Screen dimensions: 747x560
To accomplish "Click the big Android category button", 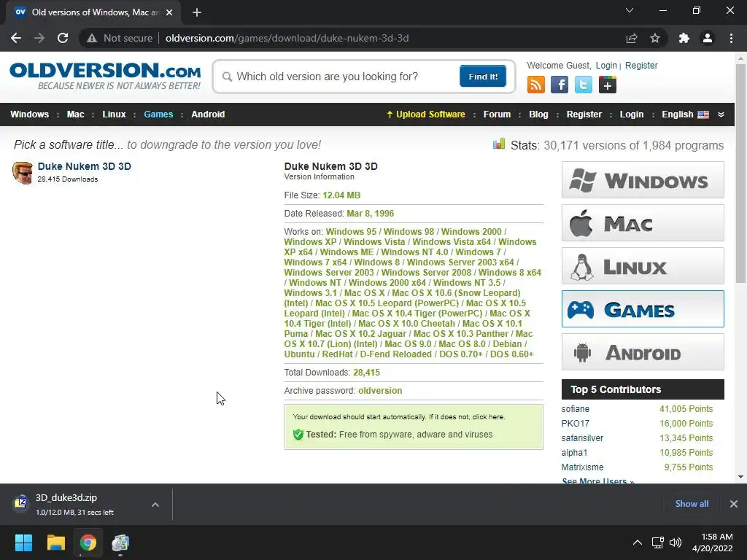I will click(x=643, y=352).
